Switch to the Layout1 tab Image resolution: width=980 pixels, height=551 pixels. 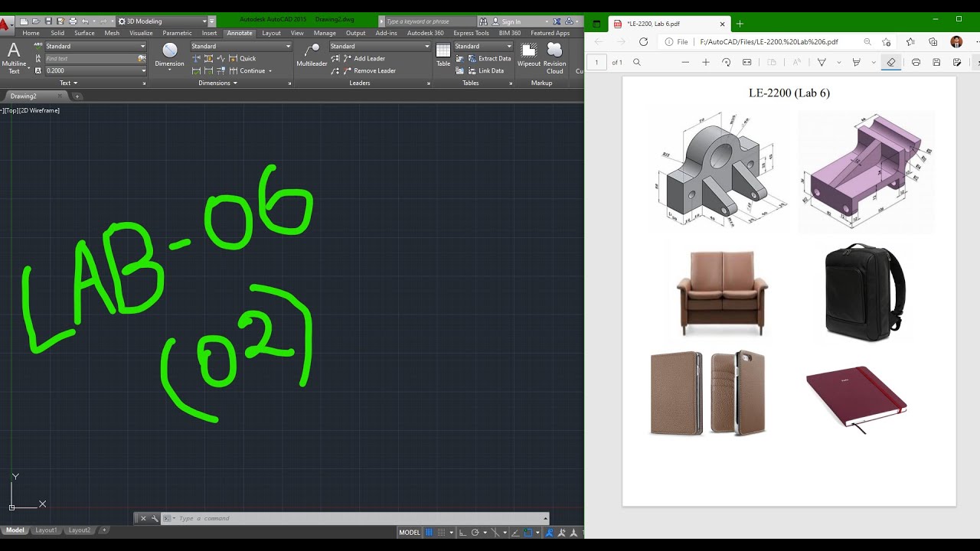(46, 530)
